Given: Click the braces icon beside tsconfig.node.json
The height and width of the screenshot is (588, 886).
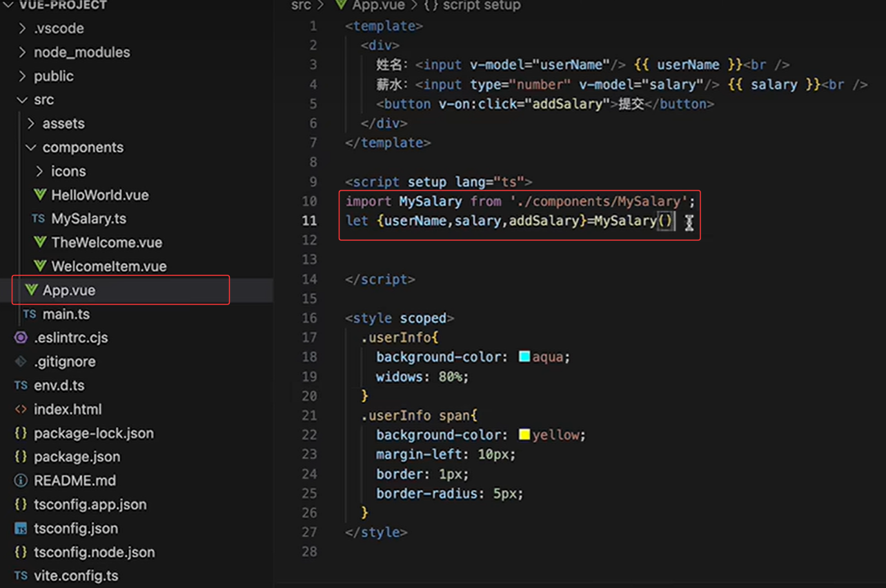Looking at the screenshot, I should click(x=21, y=552).
